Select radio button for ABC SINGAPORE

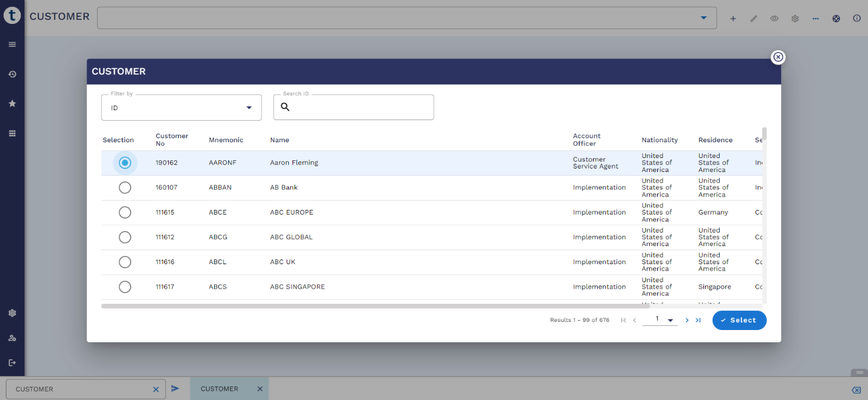tap(125, 287)
